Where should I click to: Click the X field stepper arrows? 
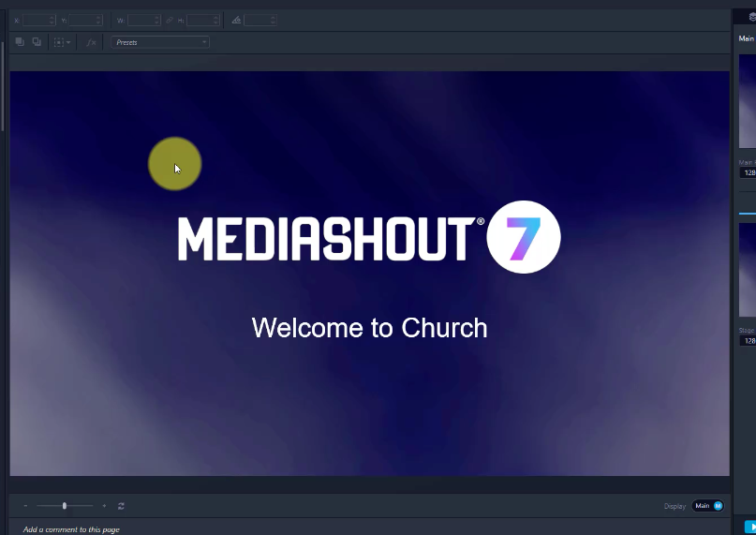(52, 21)
